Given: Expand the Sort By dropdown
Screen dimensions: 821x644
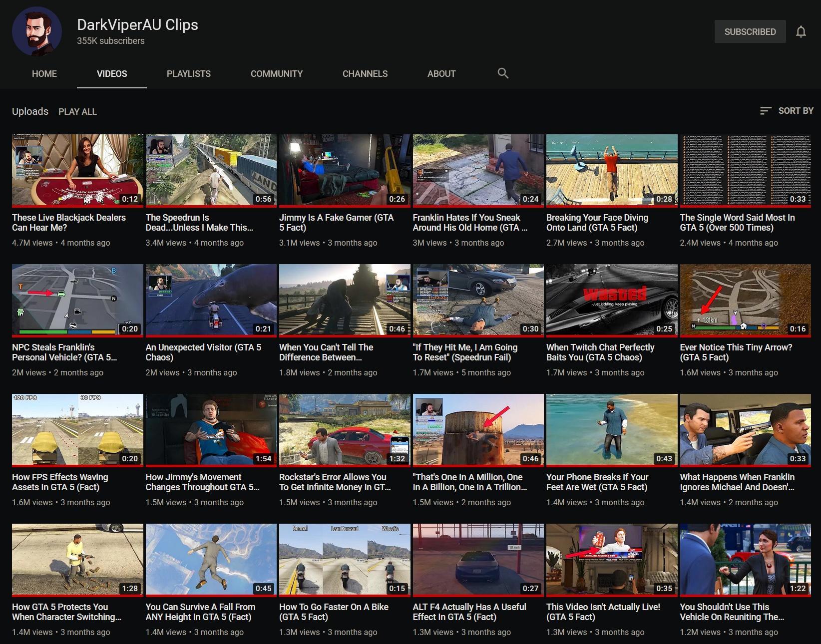Looking at the screenshot, I should pos(795,111).
